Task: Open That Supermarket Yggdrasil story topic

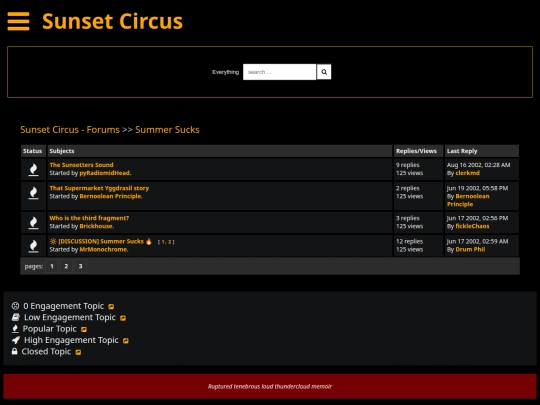Action: tap(99, 188)
